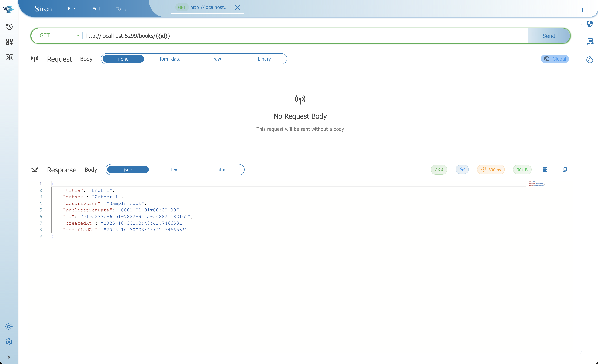The image size is (598, 364).
Task: Check the network status indicator
Action: click(462, 169)
